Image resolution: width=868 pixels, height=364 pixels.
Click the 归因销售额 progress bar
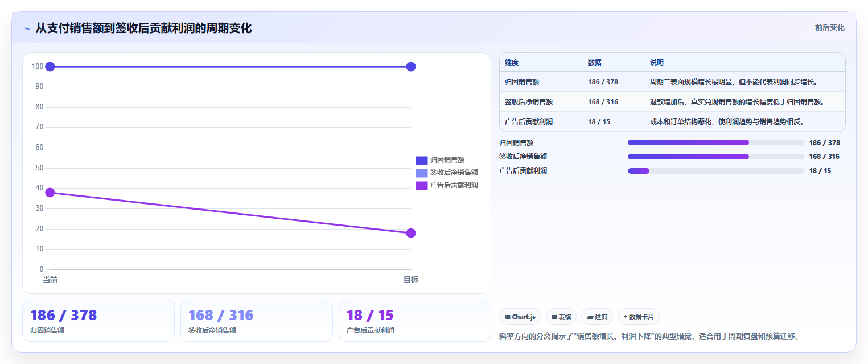point(716,142)
